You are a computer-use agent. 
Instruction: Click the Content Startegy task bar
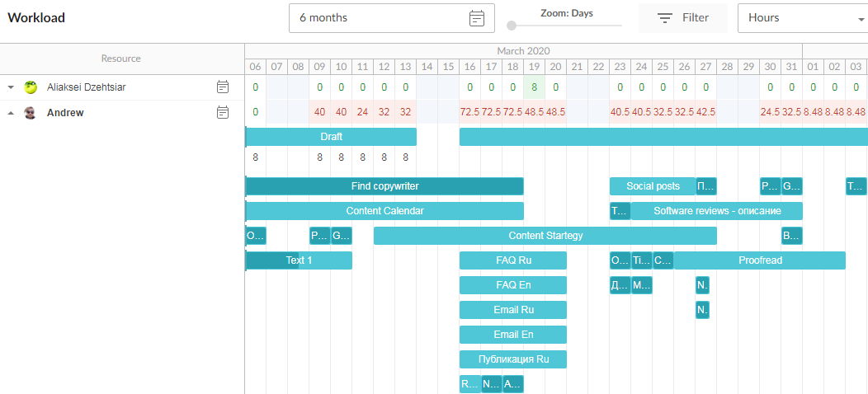[545, 236]
